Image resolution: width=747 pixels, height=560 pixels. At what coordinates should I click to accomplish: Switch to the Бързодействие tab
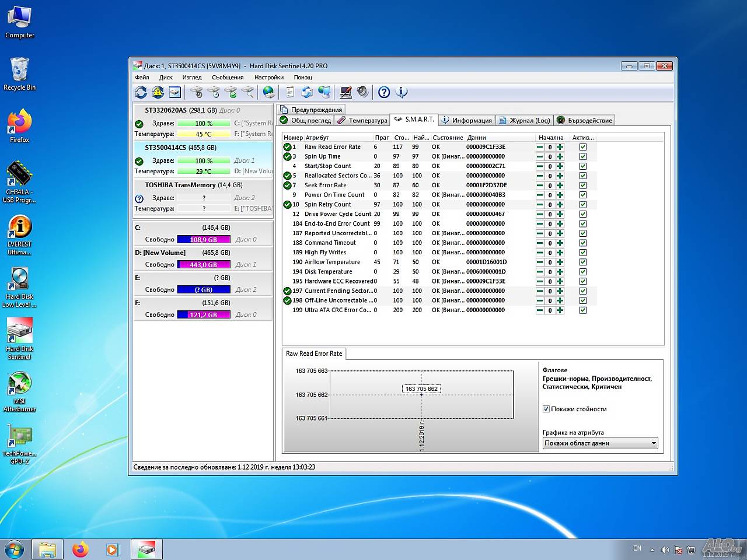click(x=584, y=120)
